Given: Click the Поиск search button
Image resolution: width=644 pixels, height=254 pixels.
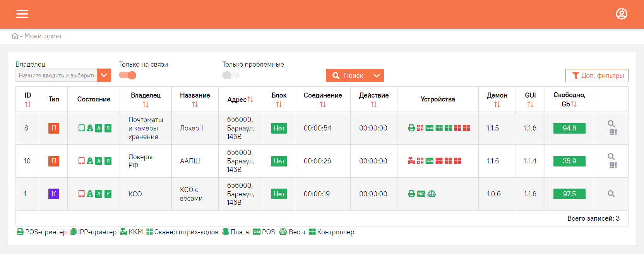Looking at the screenshot, I should [348, 76].
